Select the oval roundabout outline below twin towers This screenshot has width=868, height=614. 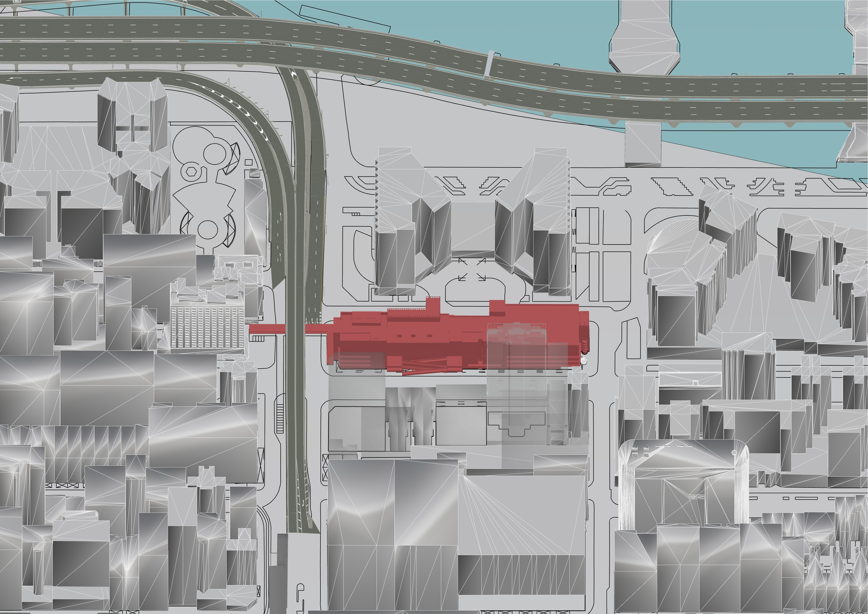[475, 290]
